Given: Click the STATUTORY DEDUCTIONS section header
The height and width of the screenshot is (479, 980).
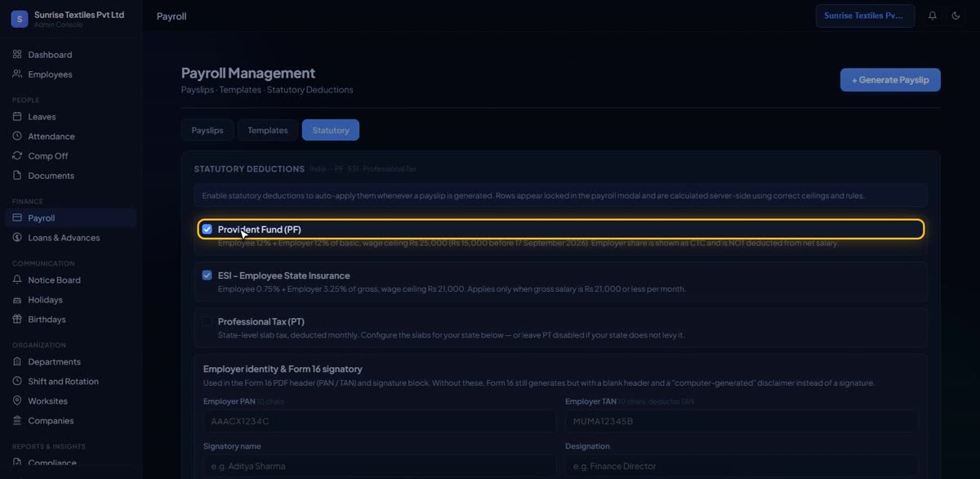Looking at the screenshot, I should [x=249, y=169].
